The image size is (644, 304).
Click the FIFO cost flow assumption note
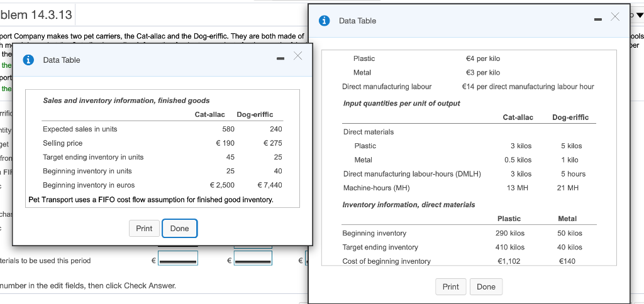[x=151, y=200]
